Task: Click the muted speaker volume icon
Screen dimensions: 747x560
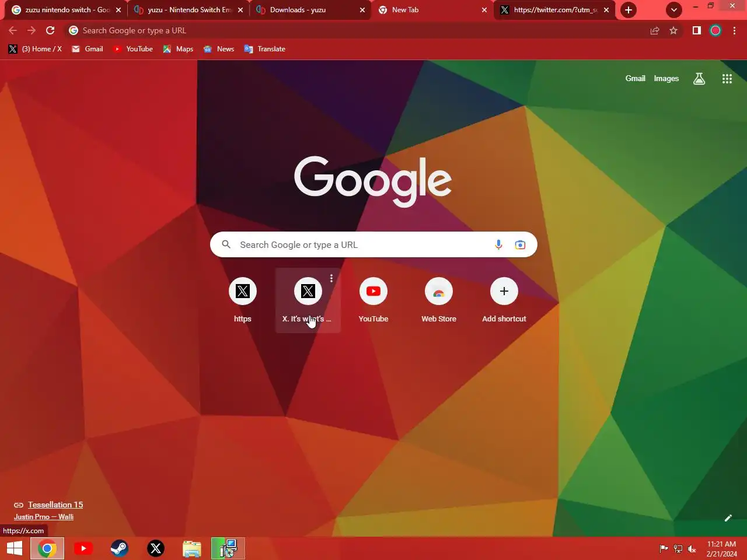Action: (x=692, y=548)
